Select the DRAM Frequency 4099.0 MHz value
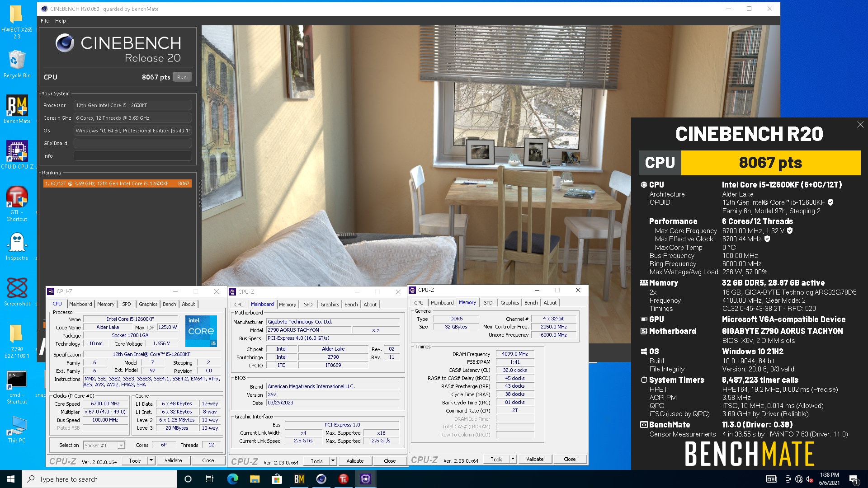 point(514,354)
